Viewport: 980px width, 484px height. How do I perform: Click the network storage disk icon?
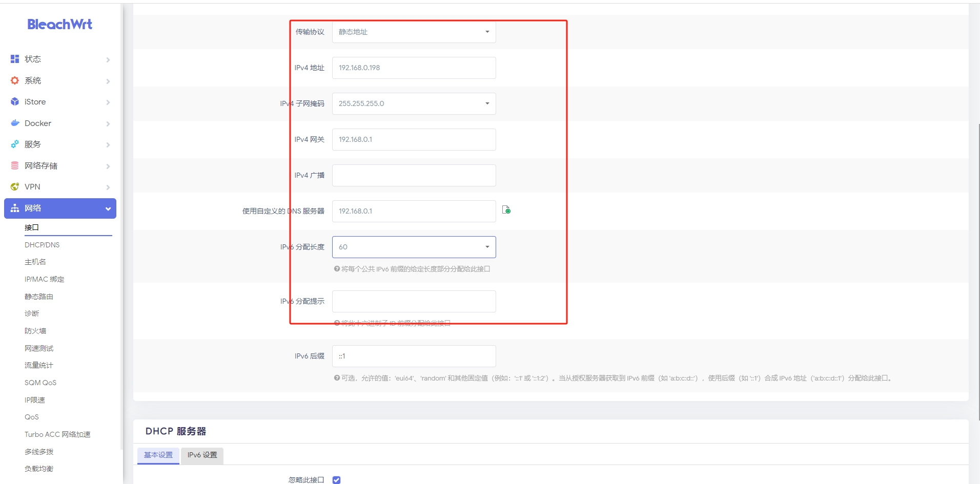tap(15, 165)
